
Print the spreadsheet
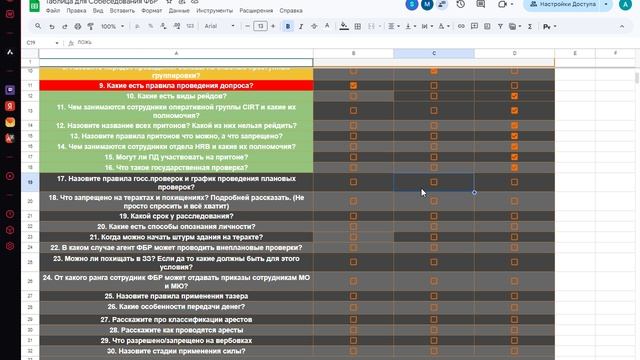click(x=78, y=26)
